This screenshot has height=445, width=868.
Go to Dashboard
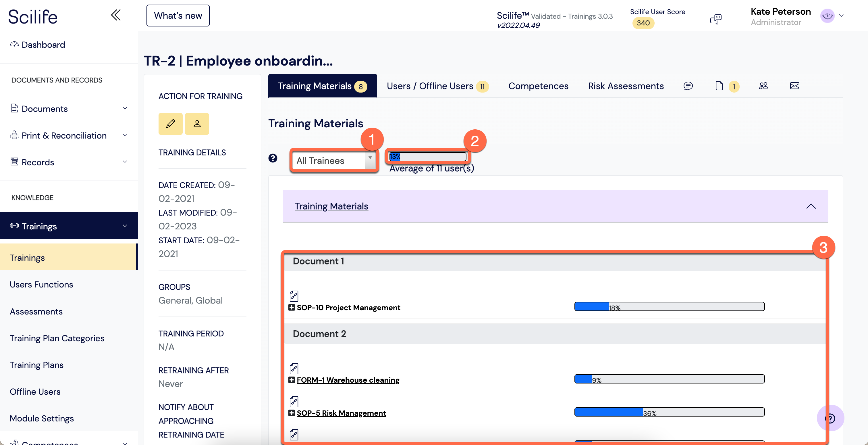(x=43, y=45)
